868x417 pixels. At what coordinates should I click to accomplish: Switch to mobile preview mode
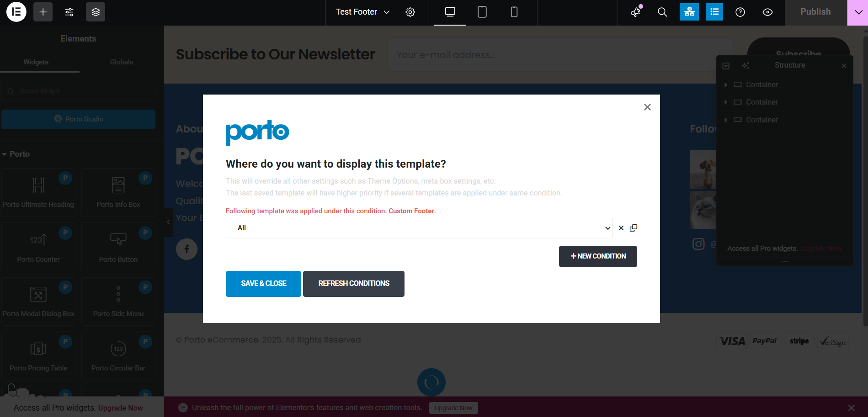514,12
